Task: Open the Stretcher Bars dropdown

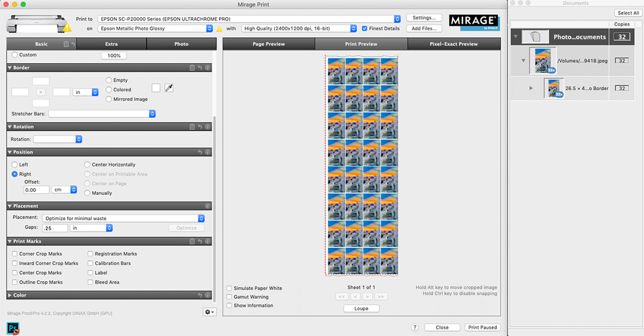Action: pos(102,114)
